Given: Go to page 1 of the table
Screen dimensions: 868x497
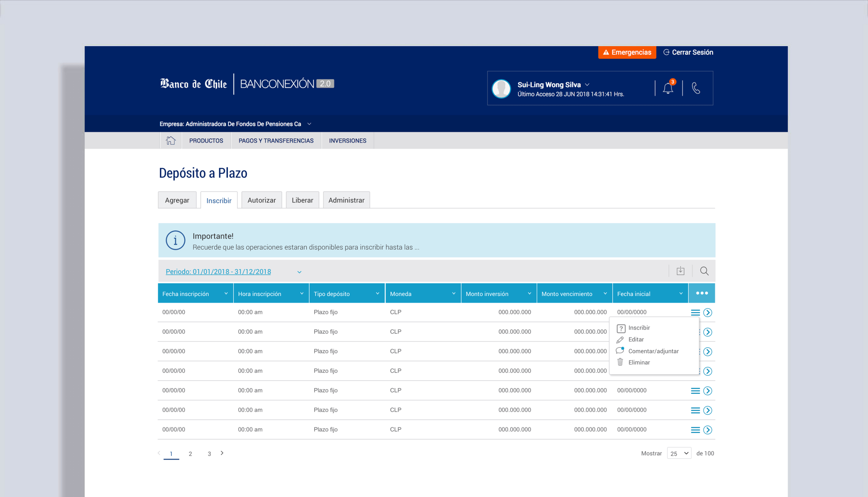Looking at the screenshot, I should 171,454.
